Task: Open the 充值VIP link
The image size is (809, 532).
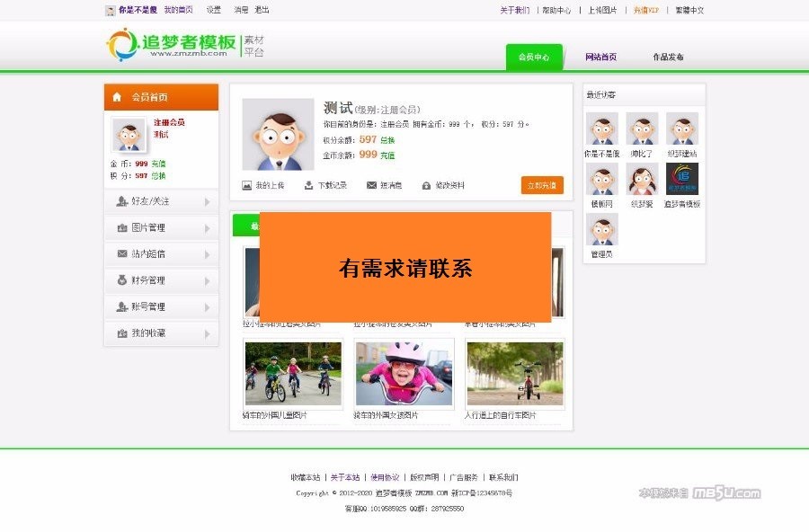Action: pyautogui.click(x=646, y=10)
